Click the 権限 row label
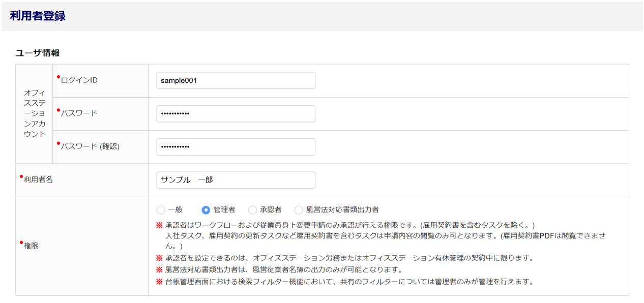Image resolution: width=644 pixels, height=303 pixels. tap(31, 246)
